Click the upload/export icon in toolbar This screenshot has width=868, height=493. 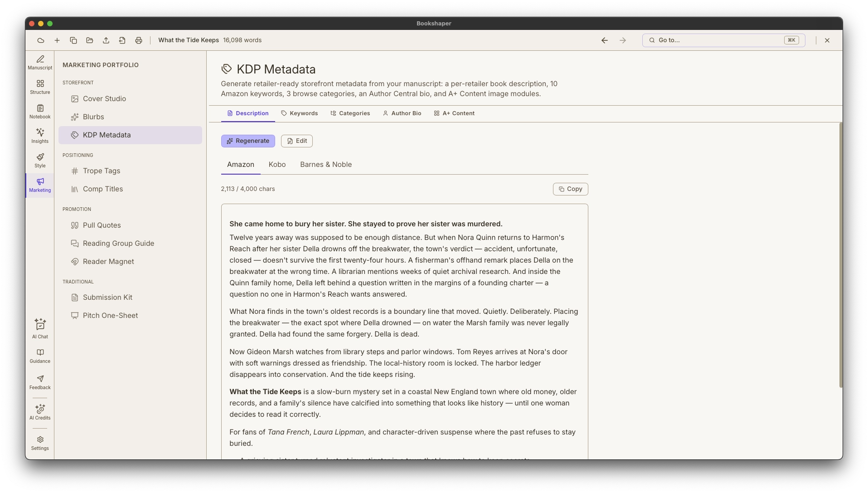[x=106, y=40]
